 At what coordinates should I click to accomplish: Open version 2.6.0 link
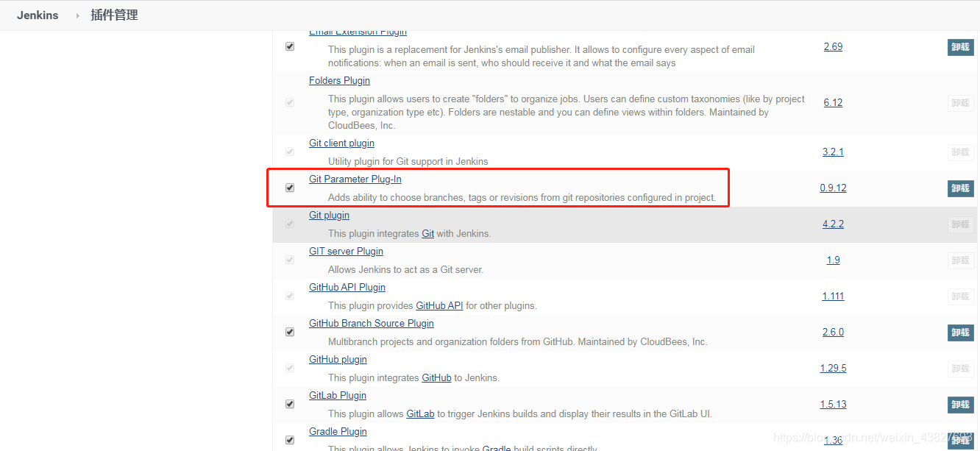tap(833, 332)
